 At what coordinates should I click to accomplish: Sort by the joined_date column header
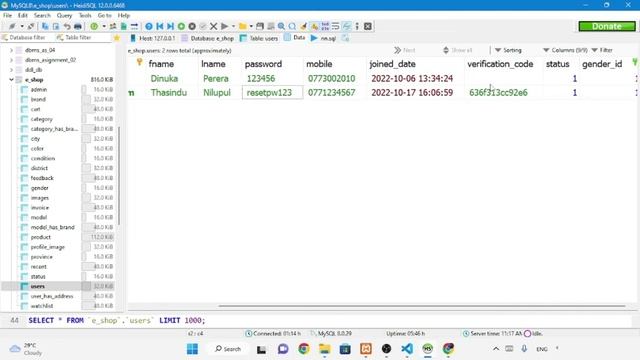click(415, 64)
